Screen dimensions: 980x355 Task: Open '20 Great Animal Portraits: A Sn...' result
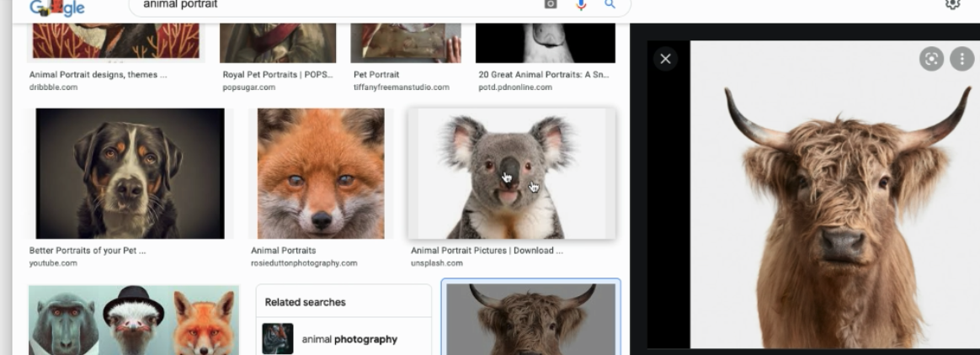(544, 74)
